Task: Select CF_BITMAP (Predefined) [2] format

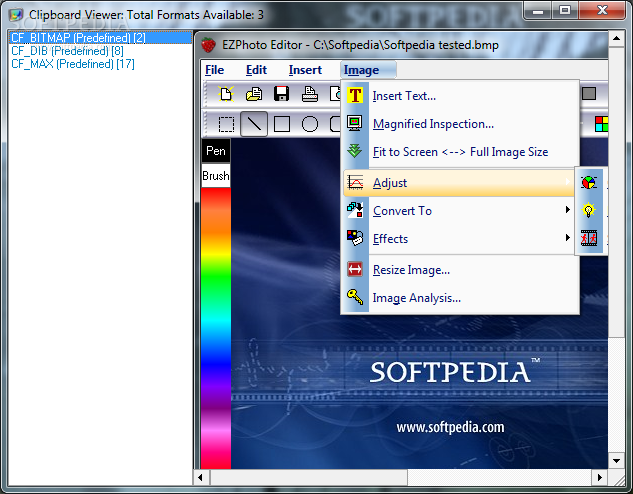Action: (100, 38)
